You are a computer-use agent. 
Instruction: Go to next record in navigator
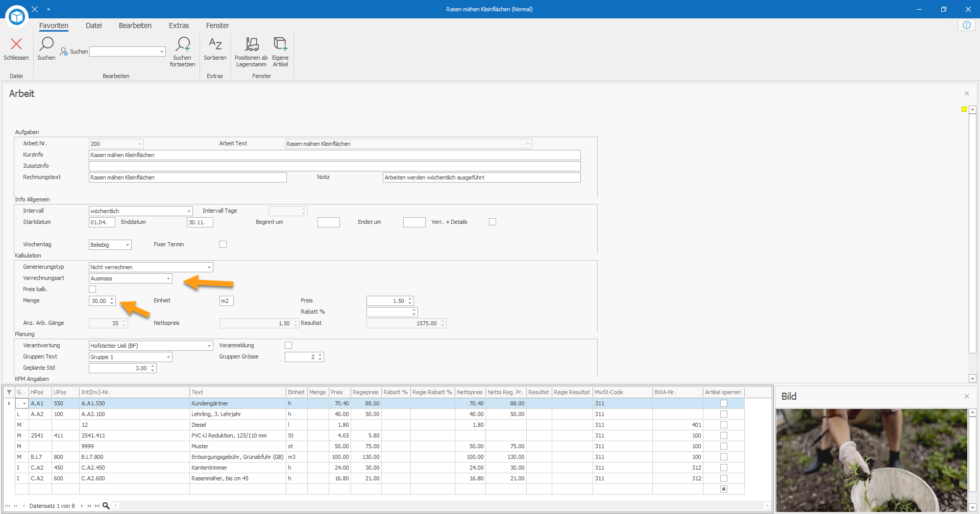click(x=82, y=506)
